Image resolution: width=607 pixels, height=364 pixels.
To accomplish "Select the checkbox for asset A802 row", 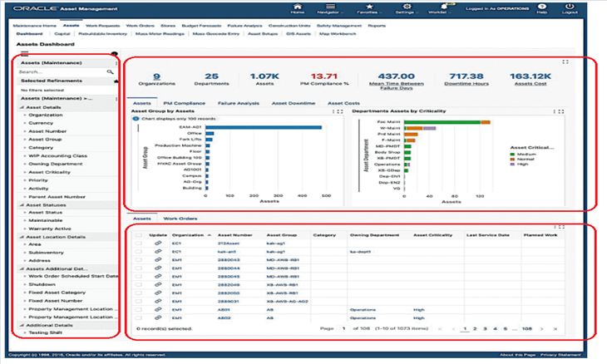I will 139,317.
